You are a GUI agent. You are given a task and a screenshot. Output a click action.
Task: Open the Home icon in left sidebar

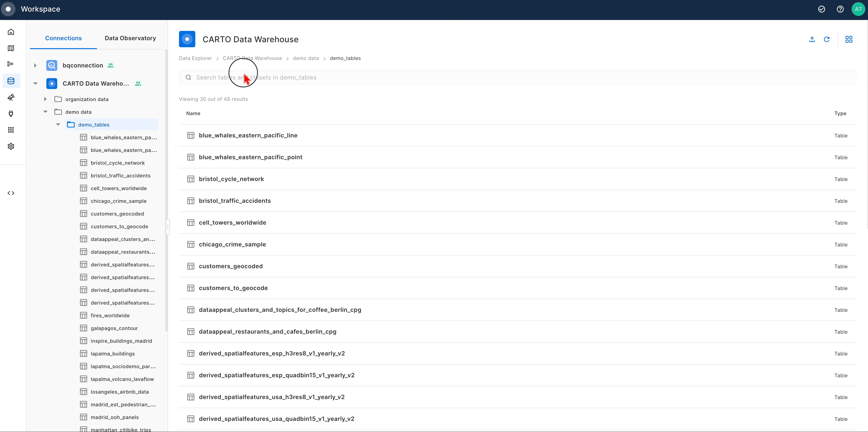11,32
